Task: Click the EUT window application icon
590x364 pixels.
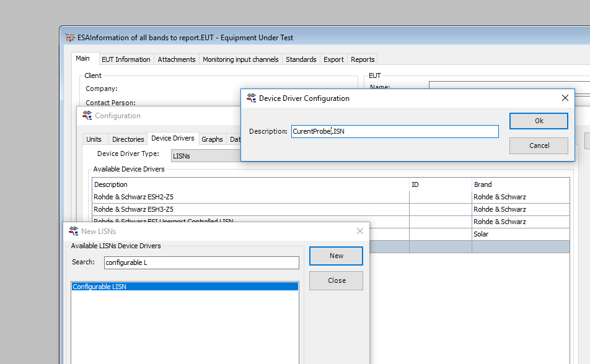Action: click(69, 38)
